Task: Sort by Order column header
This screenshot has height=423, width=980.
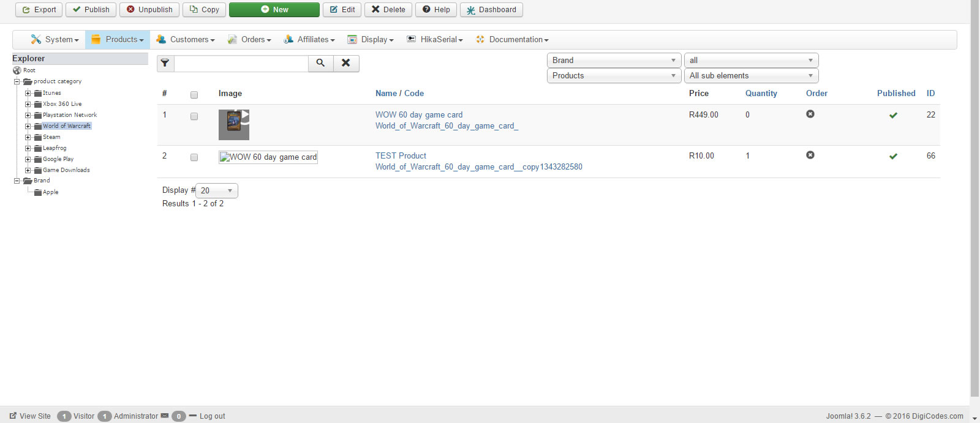Action: tap(816, 93)
